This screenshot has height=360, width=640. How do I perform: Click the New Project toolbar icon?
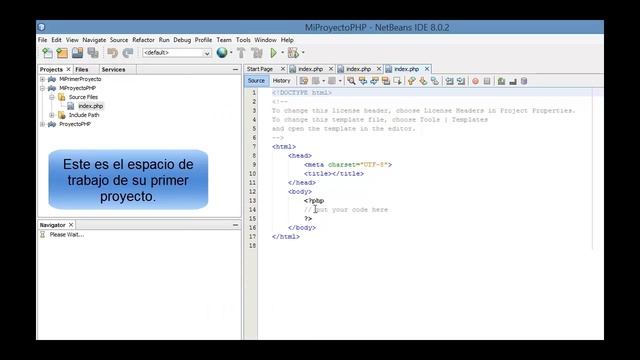pyautogui.click(x=62, y=53)
